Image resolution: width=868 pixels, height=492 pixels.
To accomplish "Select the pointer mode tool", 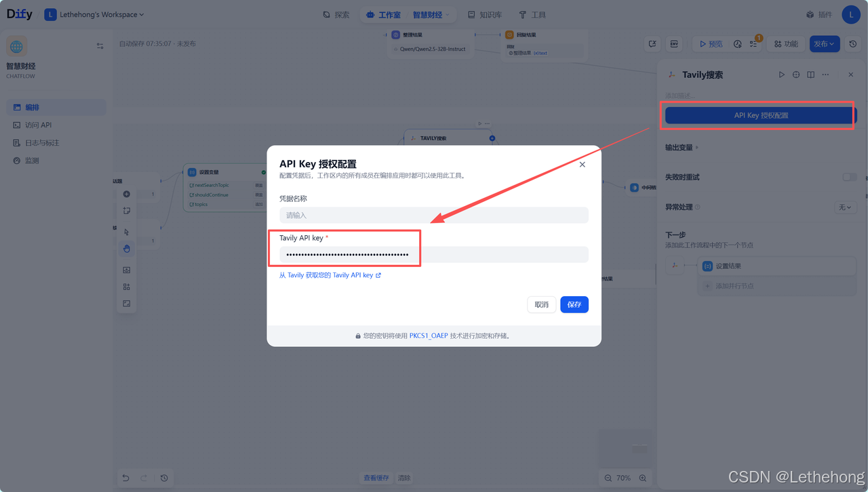I will point(127,232).
